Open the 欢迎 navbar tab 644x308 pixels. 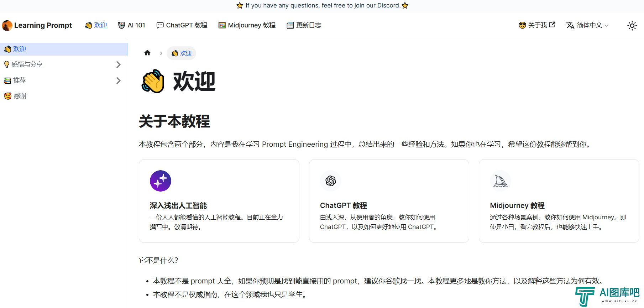pos(96,25)
